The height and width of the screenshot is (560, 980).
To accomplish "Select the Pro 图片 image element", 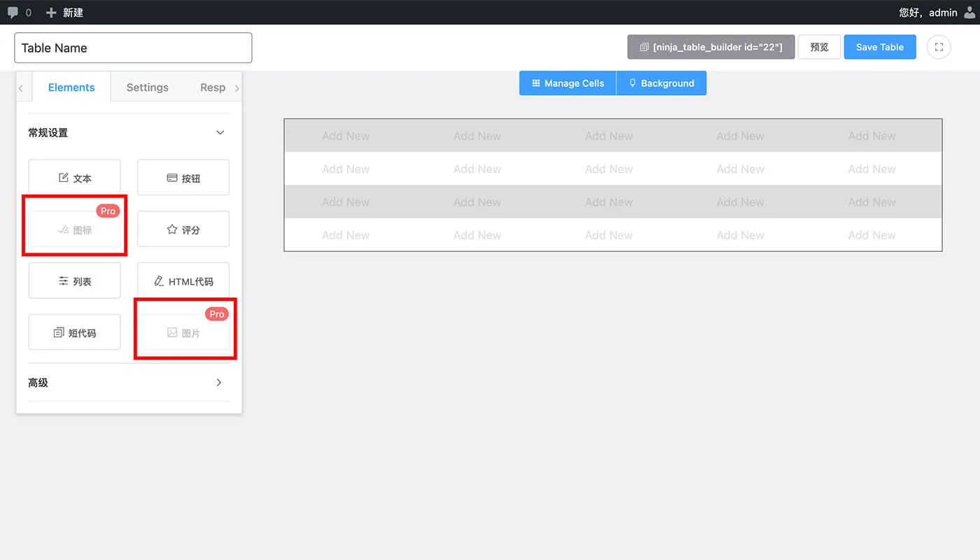I will [183, 332].
